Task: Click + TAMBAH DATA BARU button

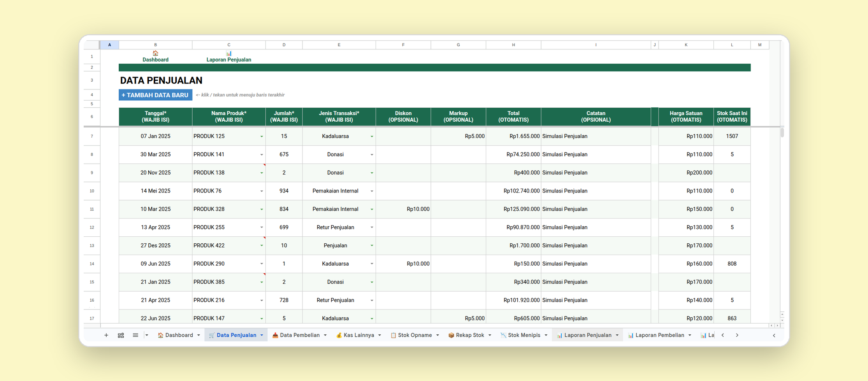Action: [155, 95]
